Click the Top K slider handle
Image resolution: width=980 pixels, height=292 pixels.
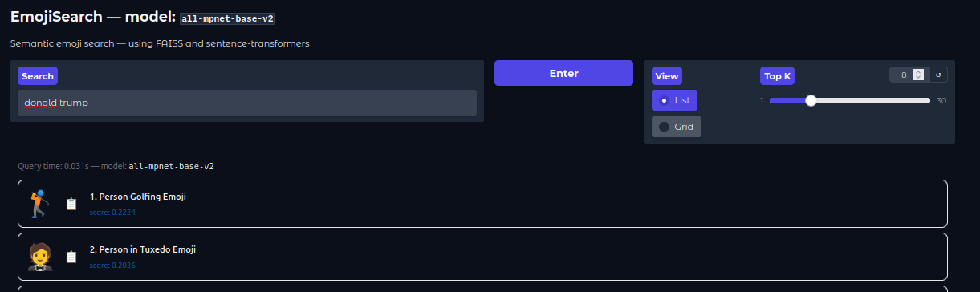pyautogui.click(x=811, y=100)
